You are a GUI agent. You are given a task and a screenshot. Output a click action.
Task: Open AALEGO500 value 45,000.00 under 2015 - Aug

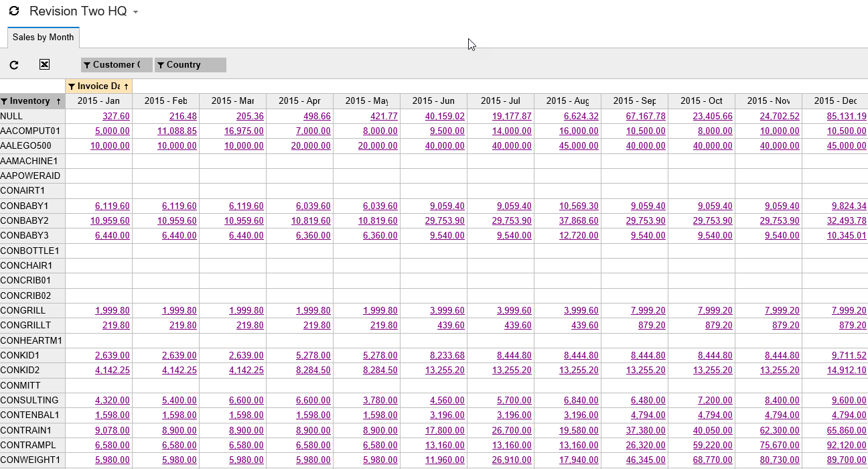click(x=579, y=146)
